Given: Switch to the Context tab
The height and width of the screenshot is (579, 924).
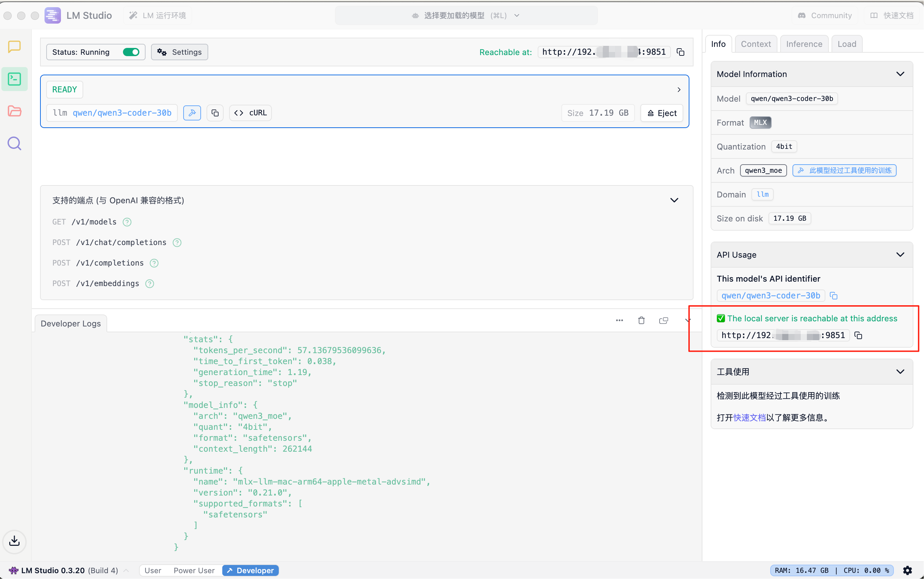Looking at the screenshot, I should 756,44.
